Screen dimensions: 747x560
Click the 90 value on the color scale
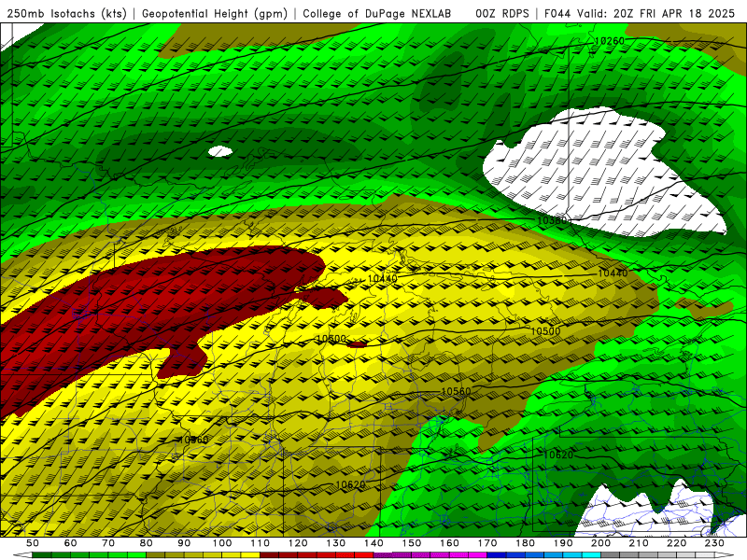184,543
